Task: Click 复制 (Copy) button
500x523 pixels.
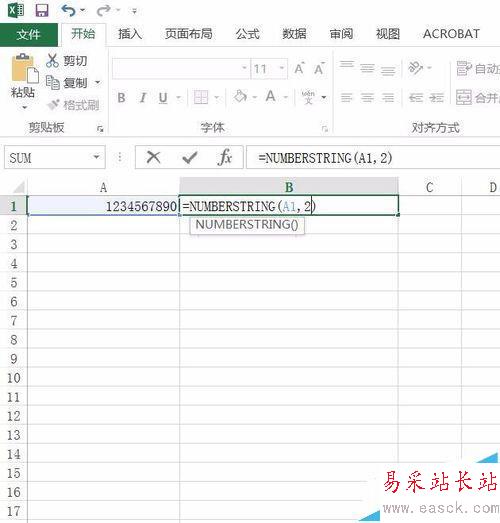Action: (67, 82)
